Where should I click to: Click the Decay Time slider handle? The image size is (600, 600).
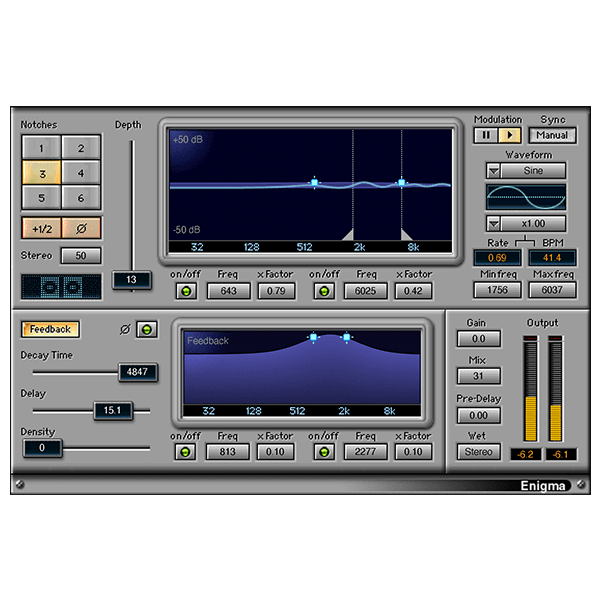[137, 372]
